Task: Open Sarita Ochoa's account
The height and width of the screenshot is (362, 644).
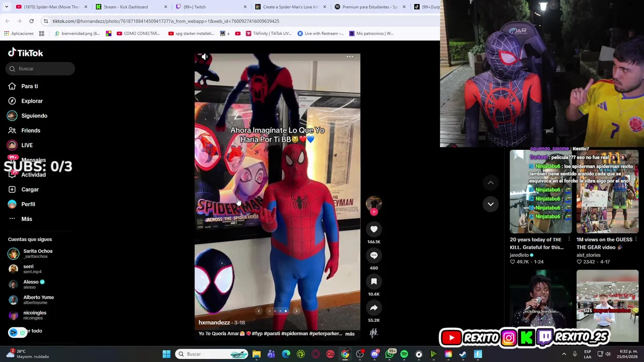Action: coord(30,253)
